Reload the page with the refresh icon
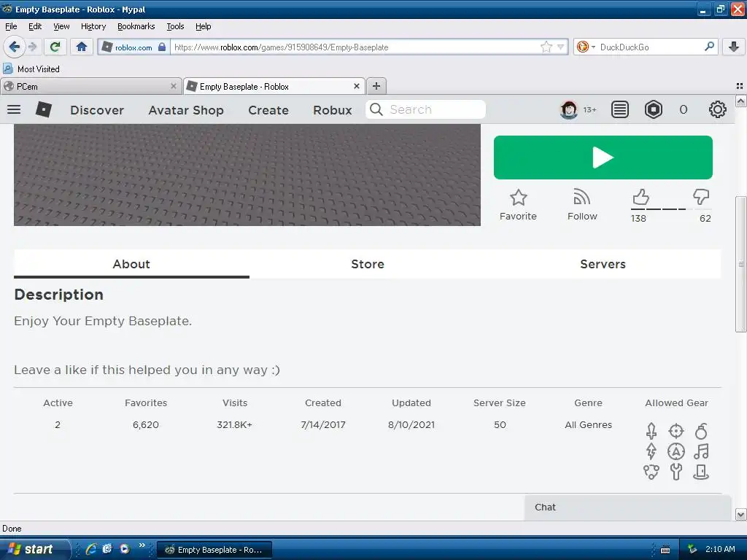The width and height of the screenshot is (747, 560). pos(55,47)
